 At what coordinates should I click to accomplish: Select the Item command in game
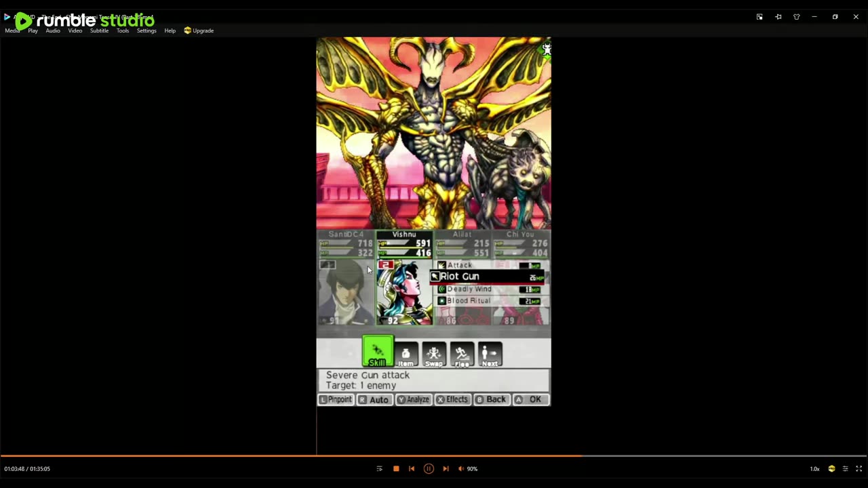(406, 354)
